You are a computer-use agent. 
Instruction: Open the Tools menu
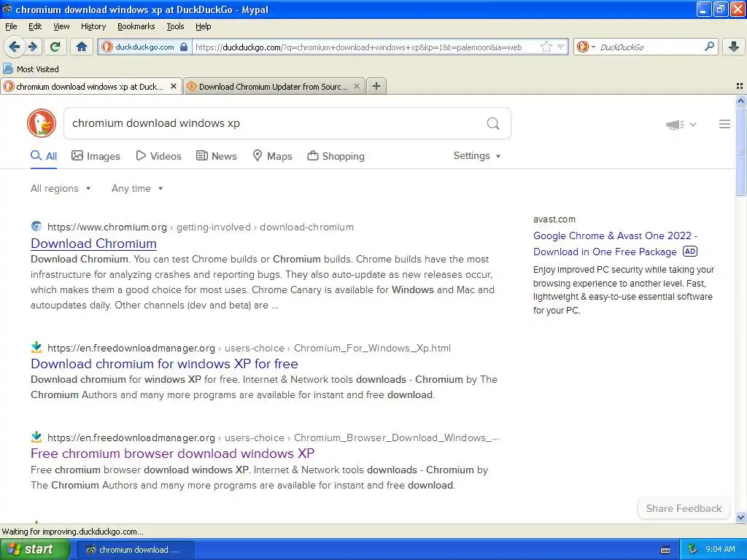point(175,26)
